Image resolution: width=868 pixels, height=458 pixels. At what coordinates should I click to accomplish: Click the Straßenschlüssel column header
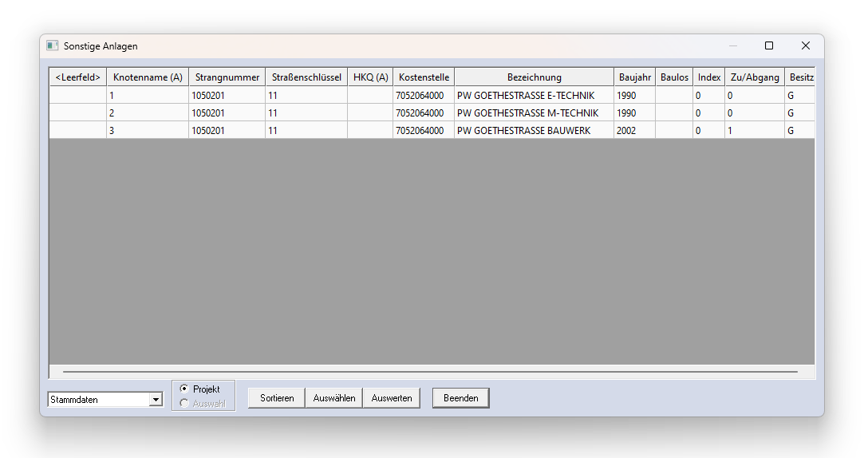[x=306, y=77]
